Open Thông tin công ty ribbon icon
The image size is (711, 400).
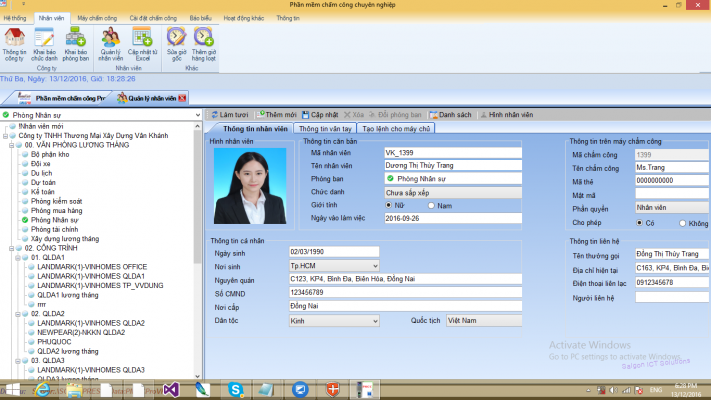[15, 44]
